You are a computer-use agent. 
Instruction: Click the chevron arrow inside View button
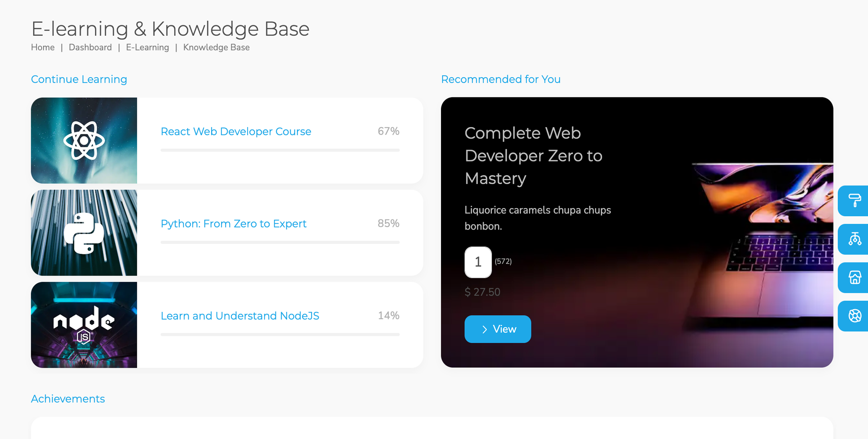[485, 330]
